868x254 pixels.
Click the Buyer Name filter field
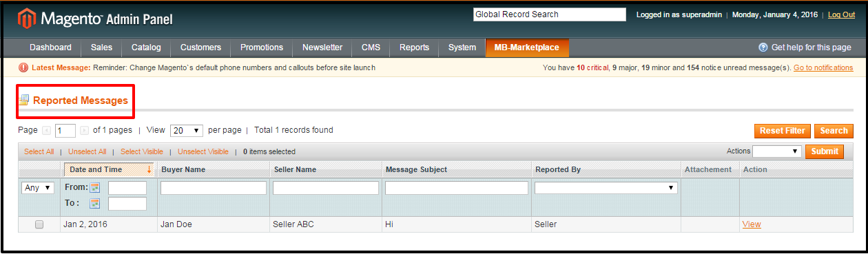(x=214, y=188)
